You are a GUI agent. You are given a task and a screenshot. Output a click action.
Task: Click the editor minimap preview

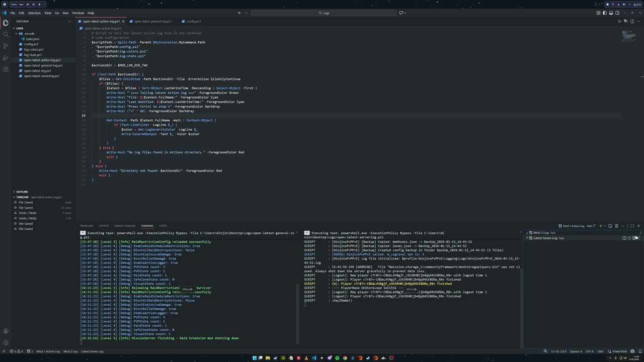tap(629, 35)
